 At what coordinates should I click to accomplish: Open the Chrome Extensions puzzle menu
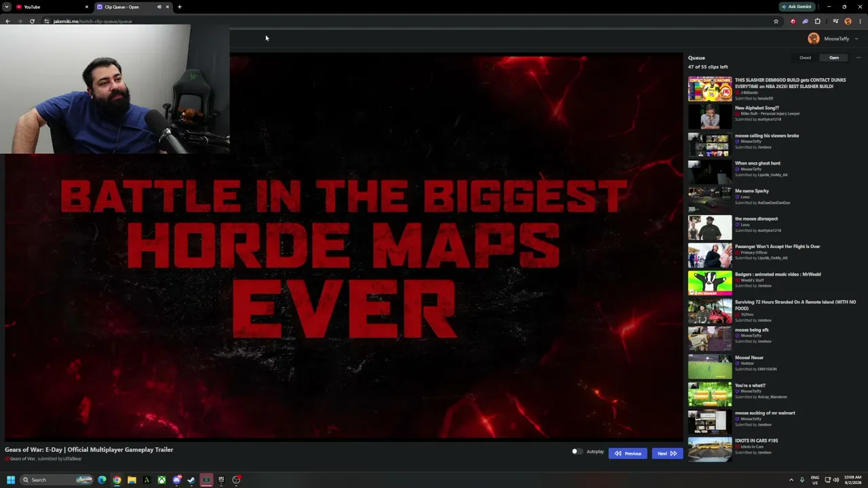click(817, 21)
